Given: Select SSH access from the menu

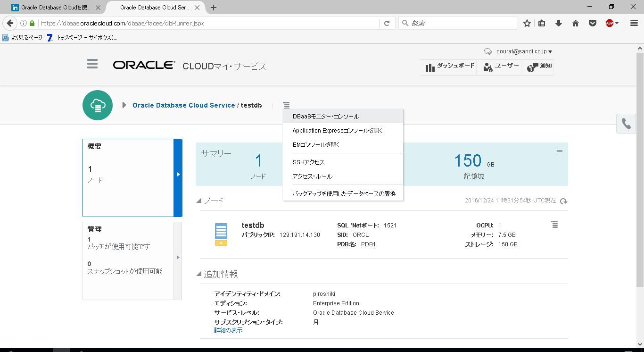Looking at the screenshot, I should point(343,162).
